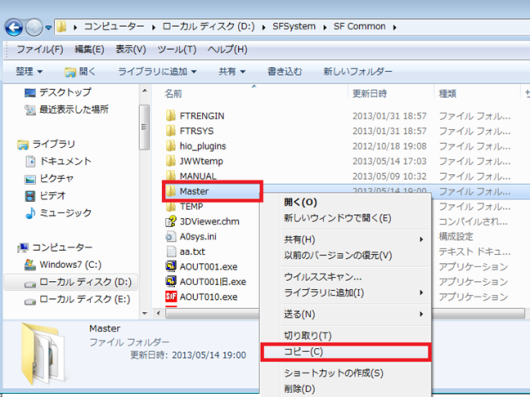Click 書き込む in the toolbar
The width and height of the screenshot is (530, 397).
pyautogui.click(x=285, y=71)
